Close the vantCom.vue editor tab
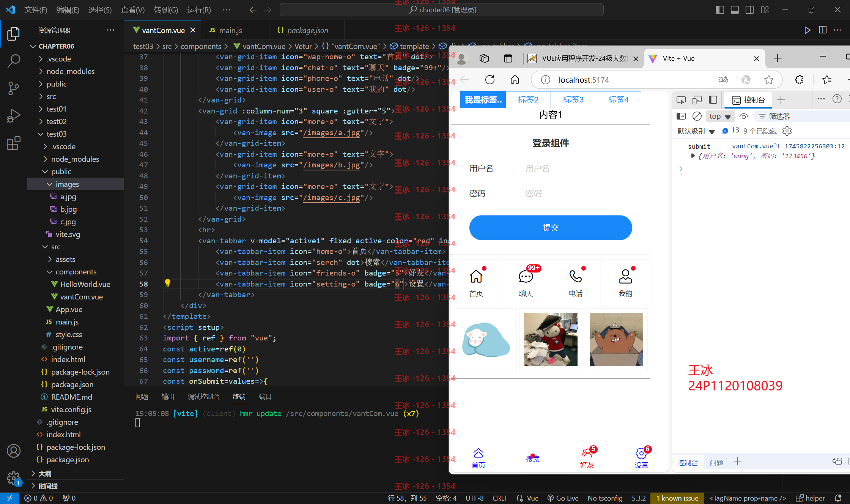 click(193, 30)
